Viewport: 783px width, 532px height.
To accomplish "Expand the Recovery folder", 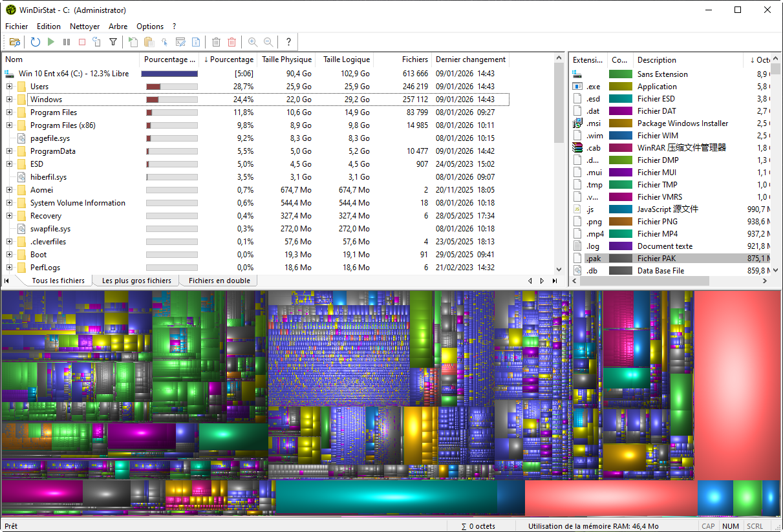I will pyautogui.click(x=9, y=216).
